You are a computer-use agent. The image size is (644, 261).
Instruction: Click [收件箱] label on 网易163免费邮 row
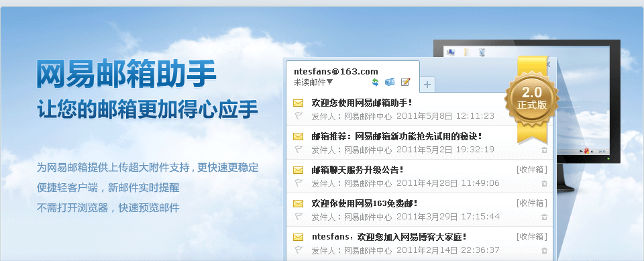(x=532, y=203)
